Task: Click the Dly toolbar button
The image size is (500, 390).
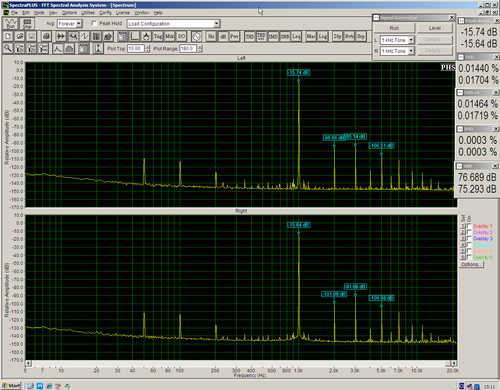Action: pos(338,36)
